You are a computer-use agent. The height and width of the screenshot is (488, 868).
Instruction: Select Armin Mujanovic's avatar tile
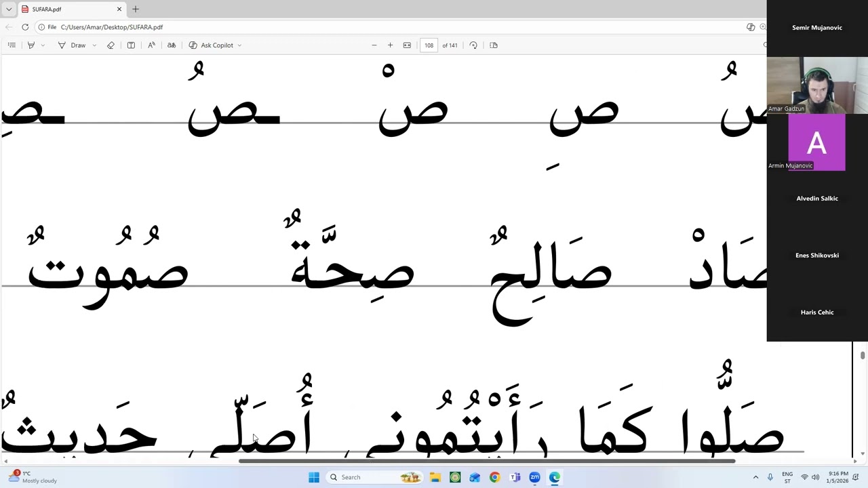point(817,142)
